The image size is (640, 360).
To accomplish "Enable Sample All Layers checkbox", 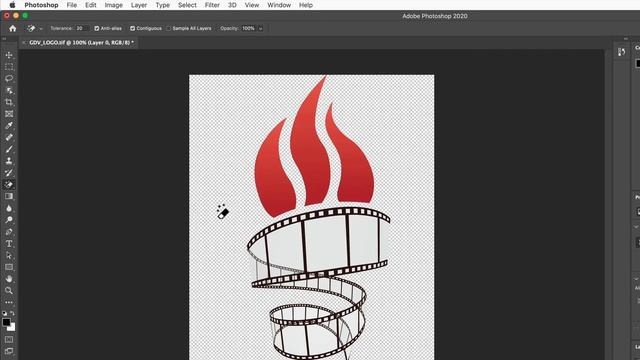I will tap(168, 29).
